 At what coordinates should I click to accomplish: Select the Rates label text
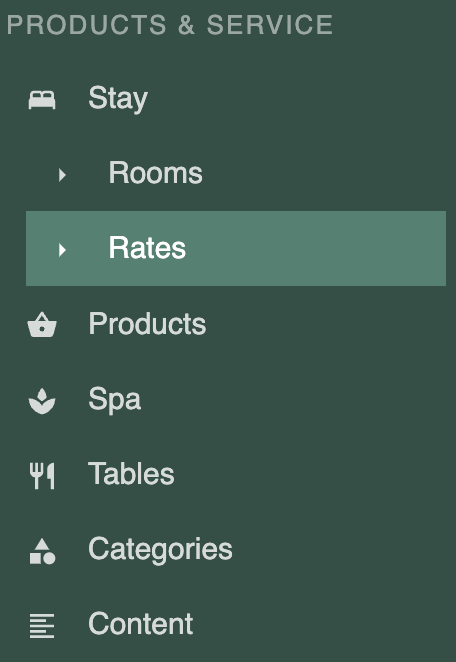pyautogui.click(x=147, y=248)
